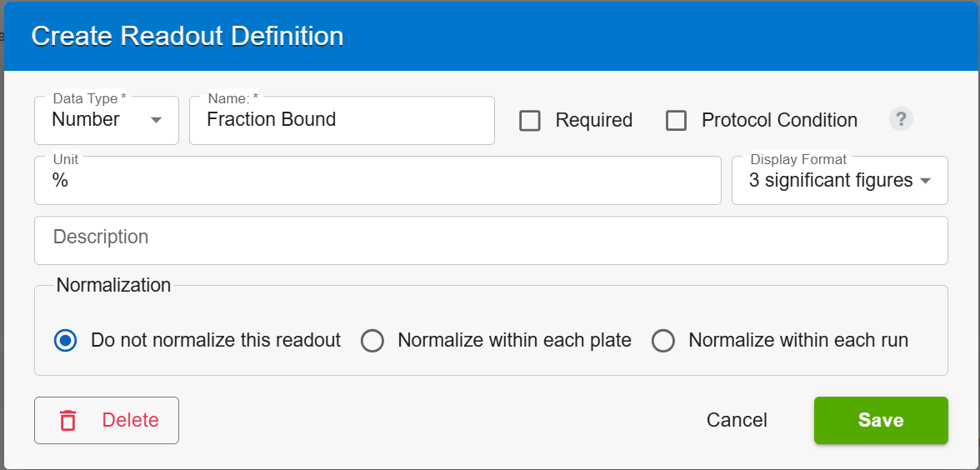Viewport: 980px width, 470px height.
Task: Select Normalize within each run radio
Action: pyautogui.click(x=663, y=341)
